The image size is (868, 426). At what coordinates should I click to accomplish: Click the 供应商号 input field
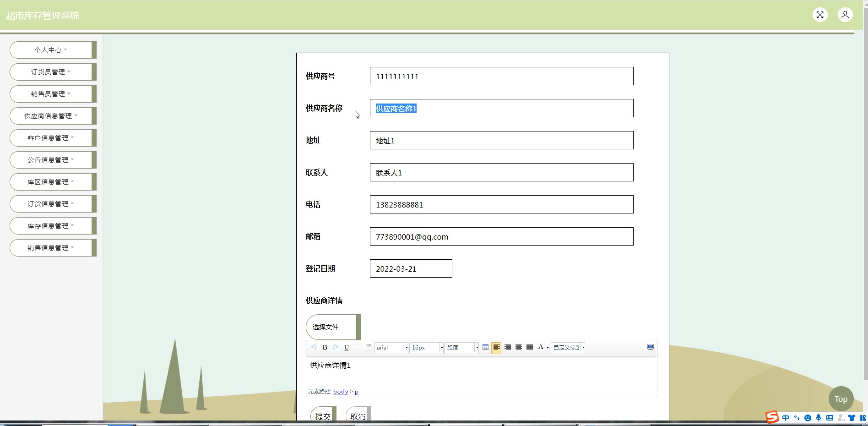(x=501, y=76)
